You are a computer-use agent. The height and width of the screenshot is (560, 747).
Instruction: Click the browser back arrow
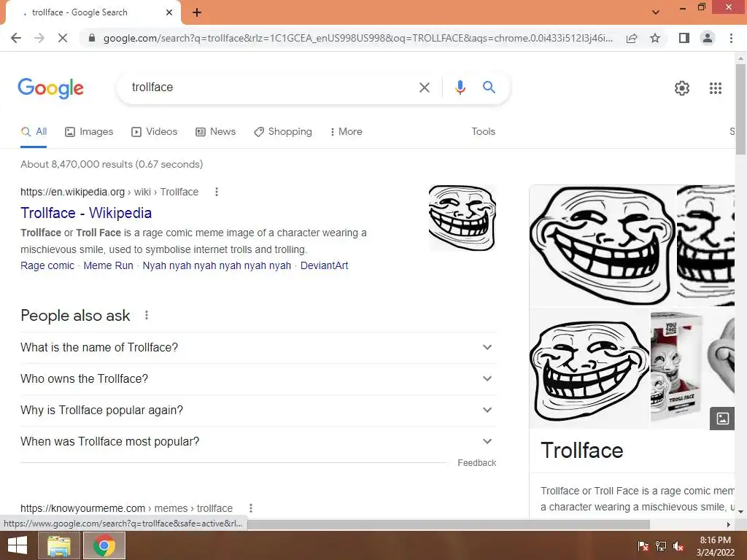pos(16,38)
